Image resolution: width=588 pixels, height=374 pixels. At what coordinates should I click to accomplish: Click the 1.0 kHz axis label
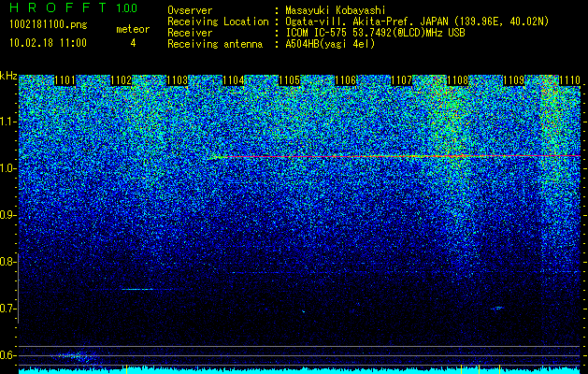point(6,169)
